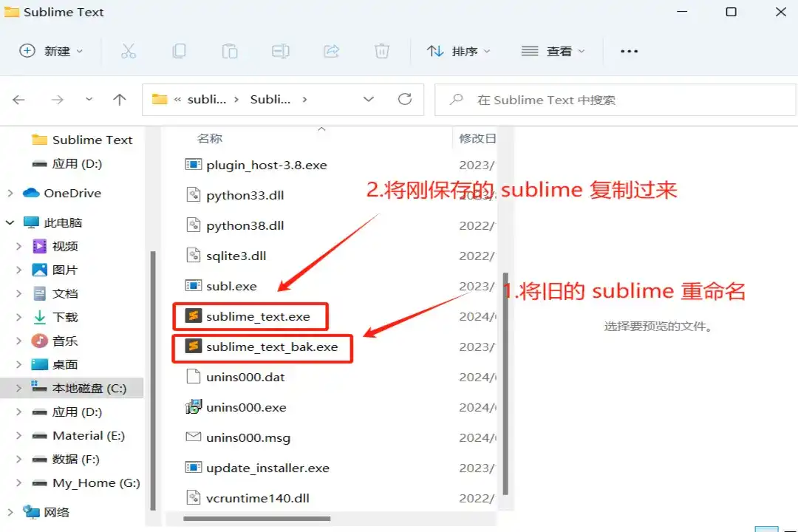Screen dimensions: 798x532
Task: Click the Copy icon in toolbar
Action: tap(179, 51)
